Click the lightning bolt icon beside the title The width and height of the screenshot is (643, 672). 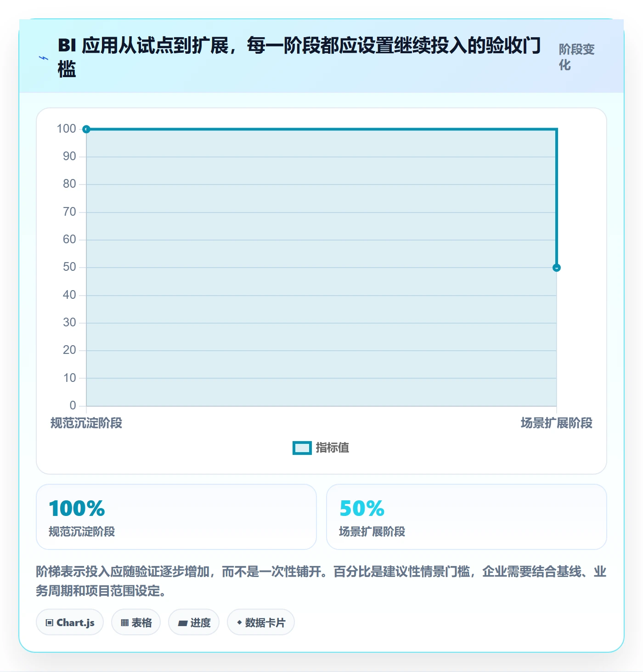tap(44, 58)
